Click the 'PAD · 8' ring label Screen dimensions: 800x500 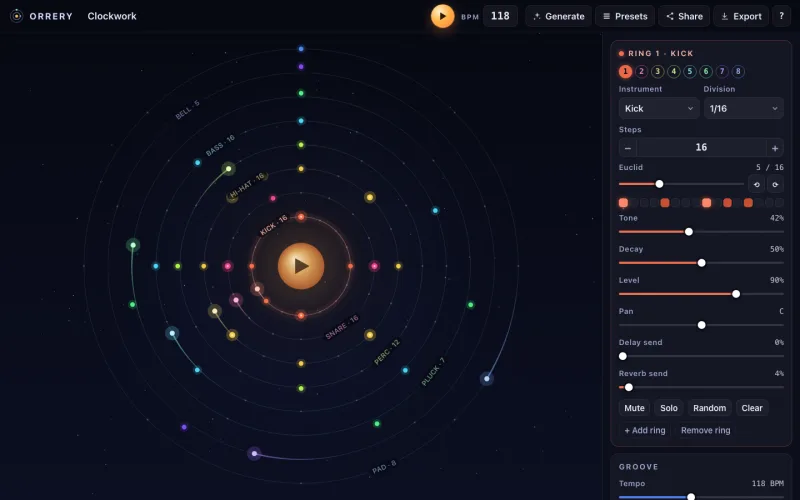click(x=384, y=467)
